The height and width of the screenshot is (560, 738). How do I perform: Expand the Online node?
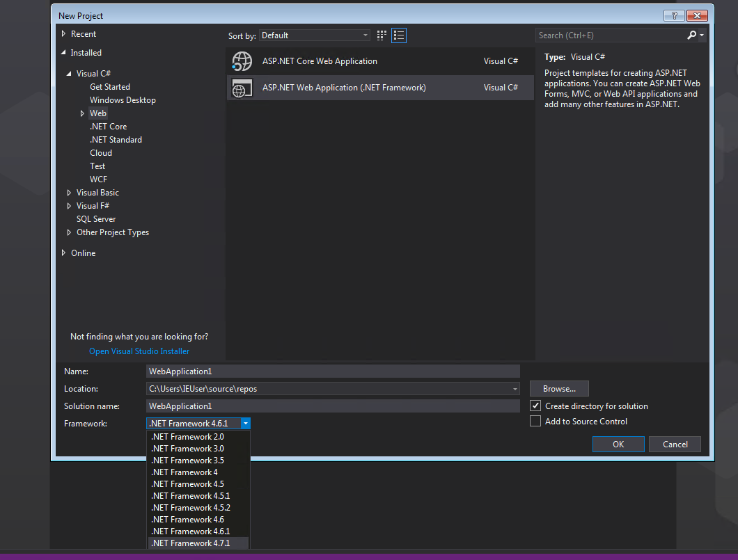pos(63,253)
